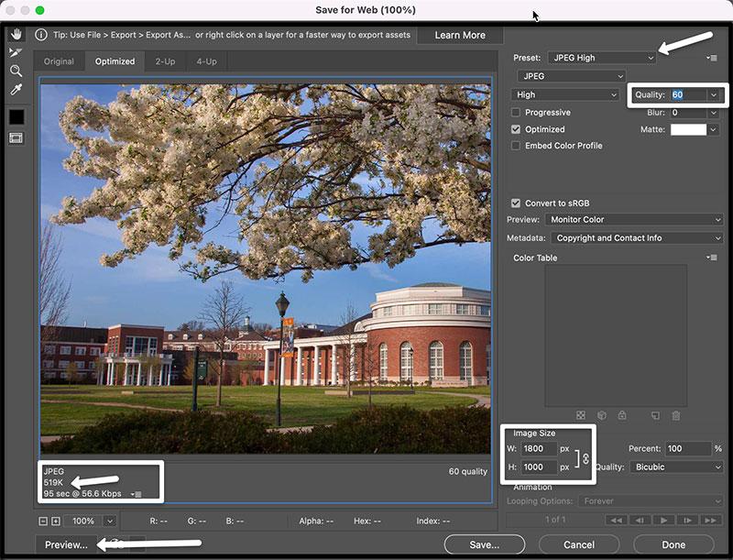Switch to the Original tab
Viewport: 733px width, 560px height.
click(x=59, y=61)
